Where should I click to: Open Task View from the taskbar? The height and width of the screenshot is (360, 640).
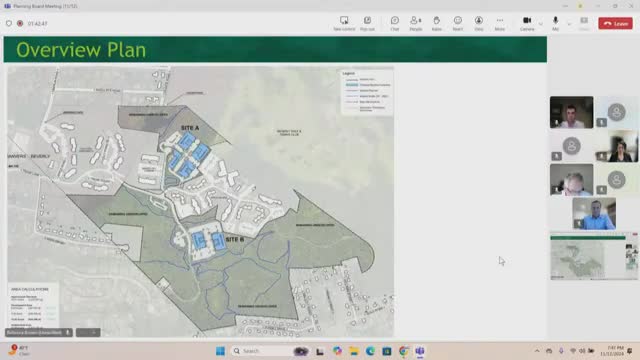click(320, 351)
